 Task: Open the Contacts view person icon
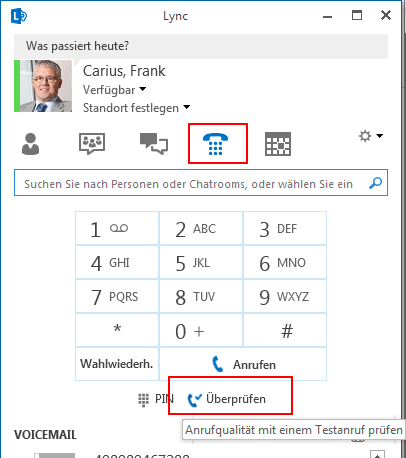30,144
